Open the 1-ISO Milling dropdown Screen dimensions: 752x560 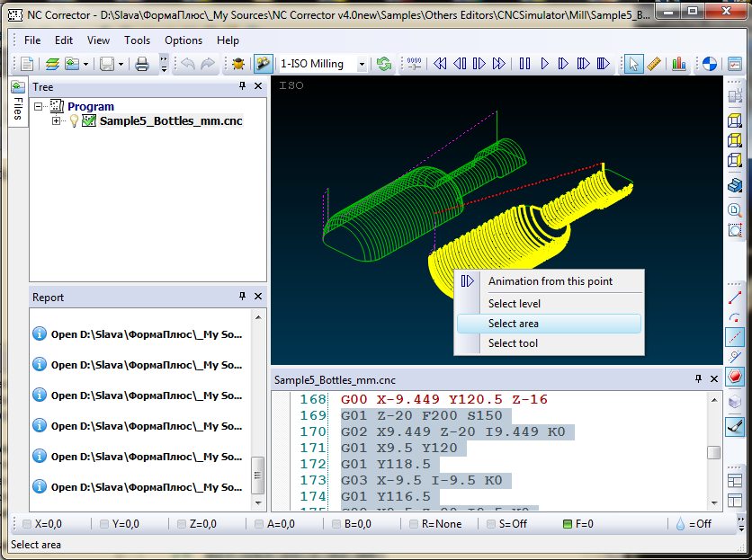[362, 64]
